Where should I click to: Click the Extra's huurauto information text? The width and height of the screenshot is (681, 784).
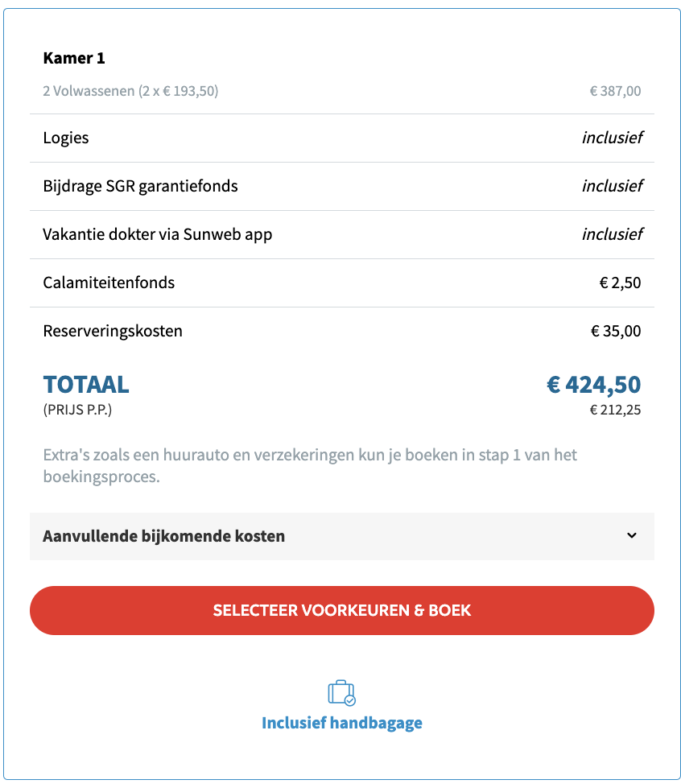pos(310,465)
